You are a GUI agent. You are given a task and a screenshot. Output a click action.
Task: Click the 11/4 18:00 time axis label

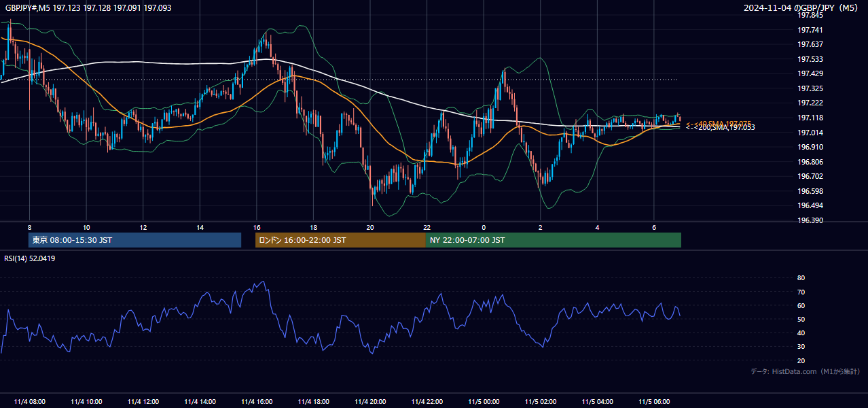point(314,401)
